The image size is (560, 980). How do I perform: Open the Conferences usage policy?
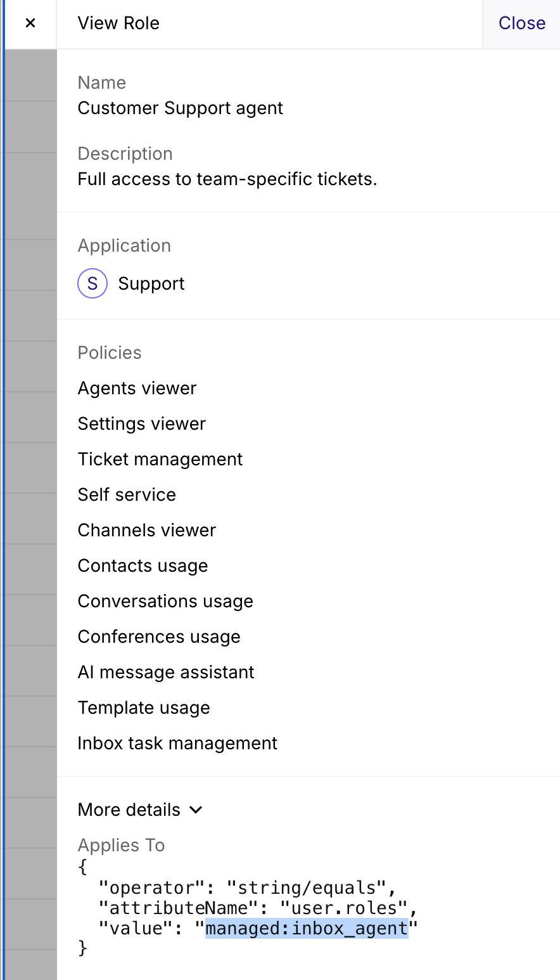(x=159, y=636)
